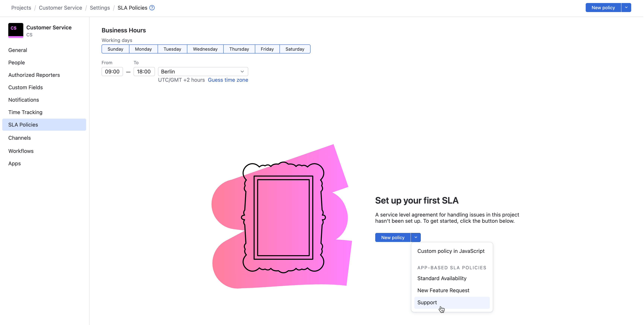The image size is (644, 325).
Task: Expand the Berlin time zone dropdown
Action: 203,72
